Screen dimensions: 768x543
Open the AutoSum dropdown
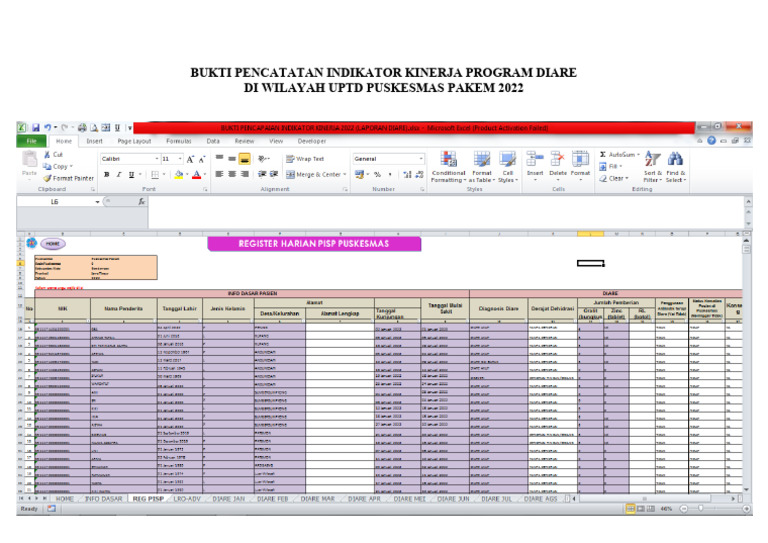pos(640,155)
